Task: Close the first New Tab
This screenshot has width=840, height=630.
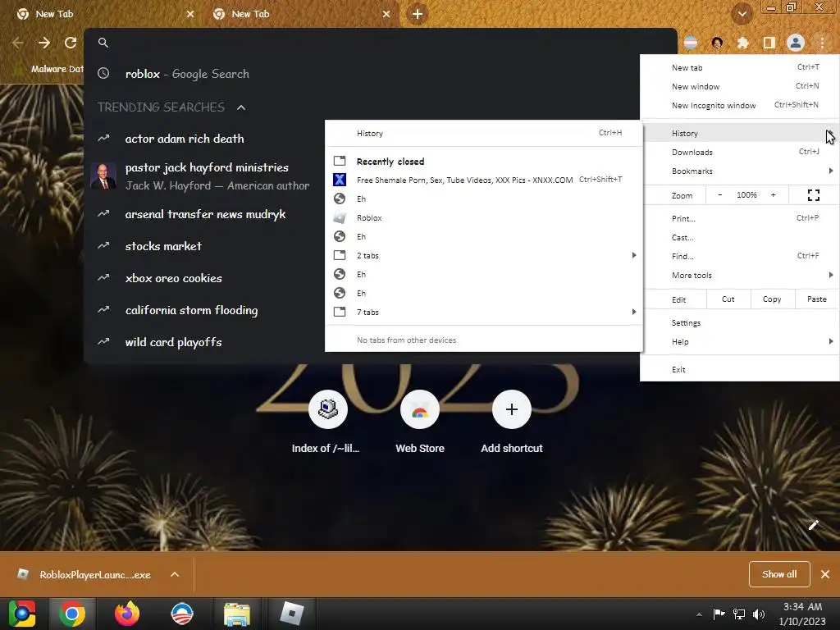Action: 190,14
